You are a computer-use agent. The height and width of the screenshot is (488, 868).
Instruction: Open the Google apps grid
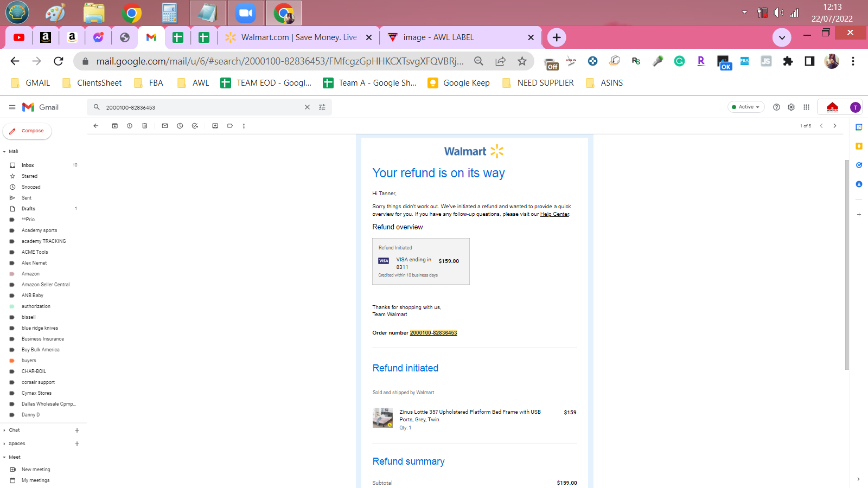pyautogui.click(x=807, y=107)
